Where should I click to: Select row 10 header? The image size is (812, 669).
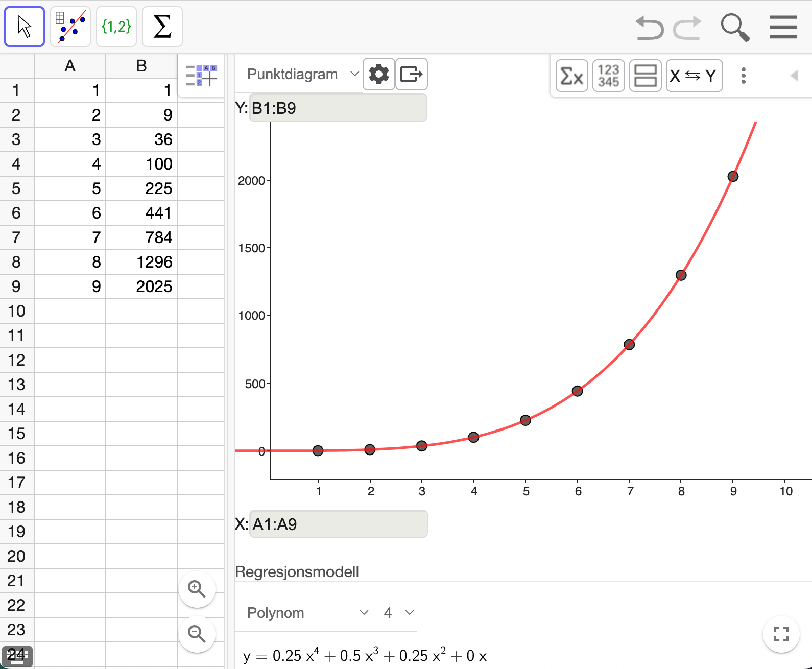coord(17,311)
